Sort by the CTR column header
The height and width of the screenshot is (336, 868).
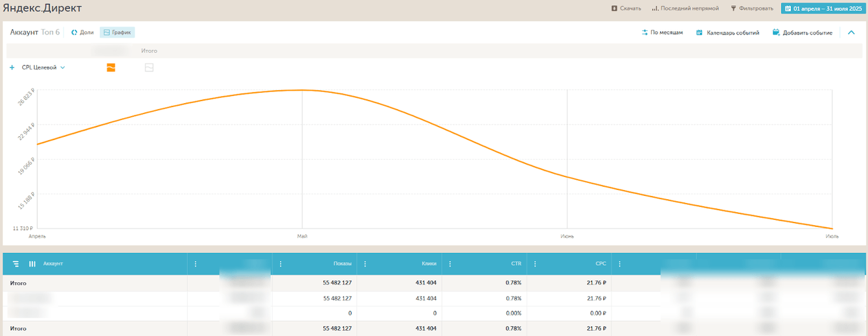click(x=516, y=264)
